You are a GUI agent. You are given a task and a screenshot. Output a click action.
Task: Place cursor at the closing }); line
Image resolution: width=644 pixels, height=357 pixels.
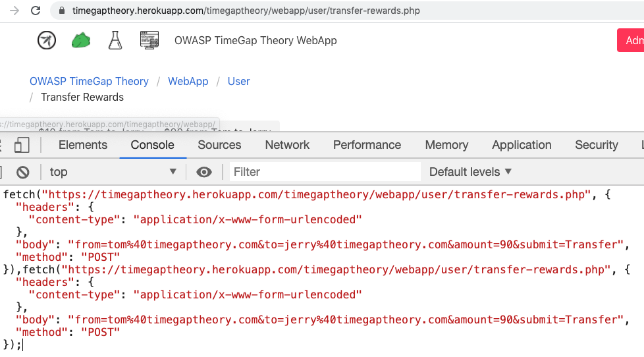click(13, 344)
